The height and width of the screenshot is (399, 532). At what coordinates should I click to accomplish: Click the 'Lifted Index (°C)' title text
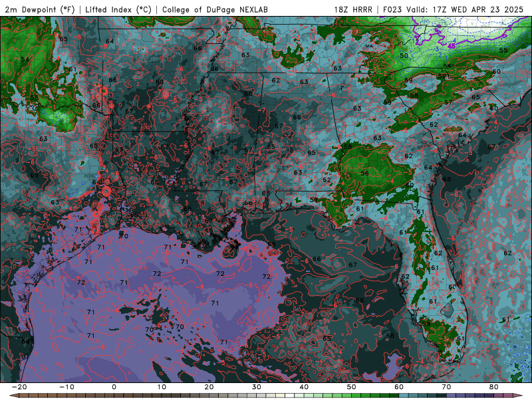tap(118, 9)
